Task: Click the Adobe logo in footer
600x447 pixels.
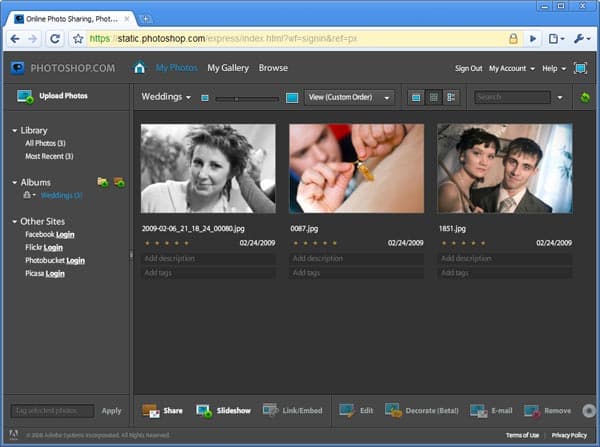Action: (x=13, y=435)
